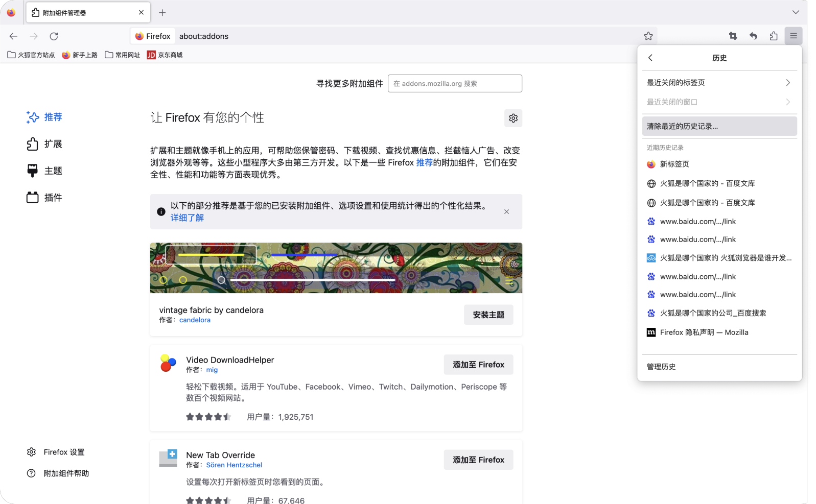
Task: Click the Video DownloadHelper add-on icon
Action: [x=168, y=363]
